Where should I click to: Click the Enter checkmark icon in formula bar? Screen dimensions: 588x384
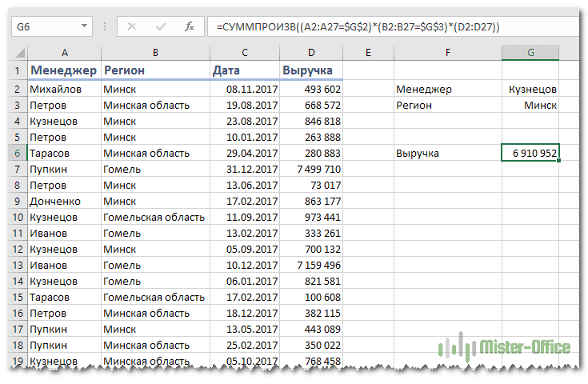click(161, 26)
